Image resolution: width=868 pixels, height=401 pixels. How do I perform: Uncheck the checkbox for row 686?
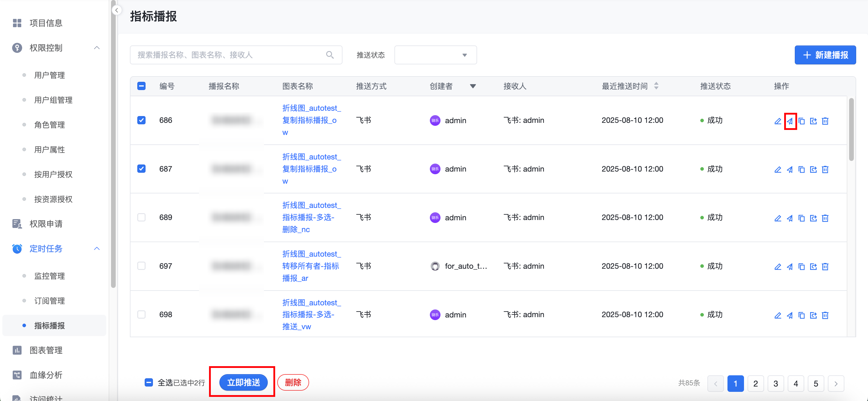coord(141,120)
